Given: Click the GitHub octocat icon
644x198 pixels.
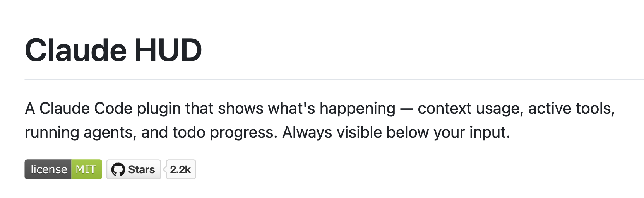Looking at the screenshot, I should point(118,170).
